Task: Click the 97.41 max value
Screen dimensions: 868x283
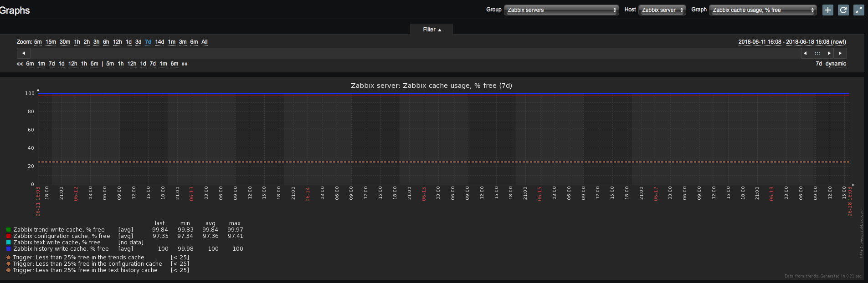Action: [x=236, y=236]
